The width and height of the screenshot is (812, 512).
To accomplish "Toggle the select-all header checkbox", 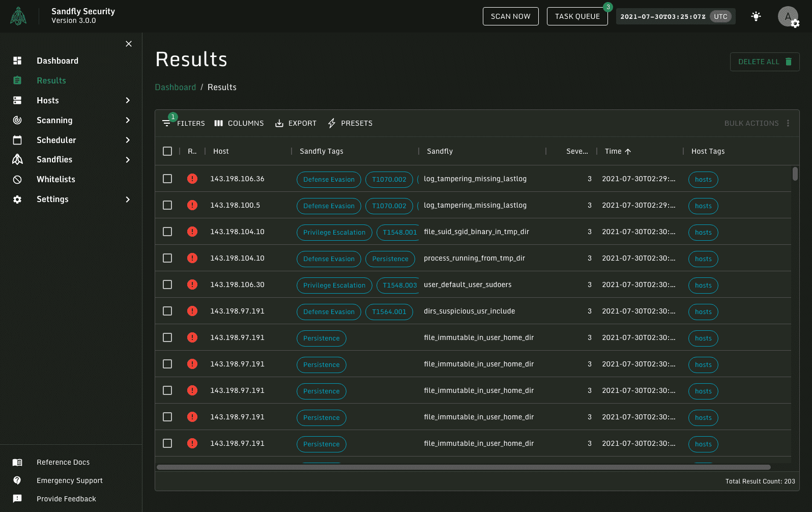I will pos(167,151).
